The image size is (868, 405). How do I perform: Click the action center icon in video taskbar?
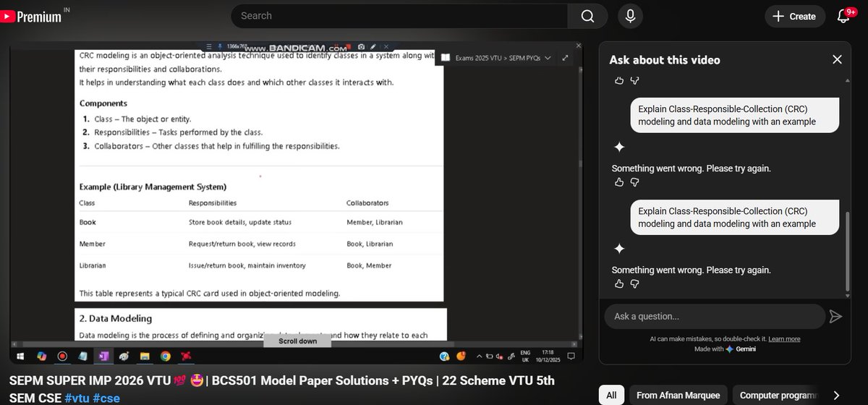click(571, 357)
